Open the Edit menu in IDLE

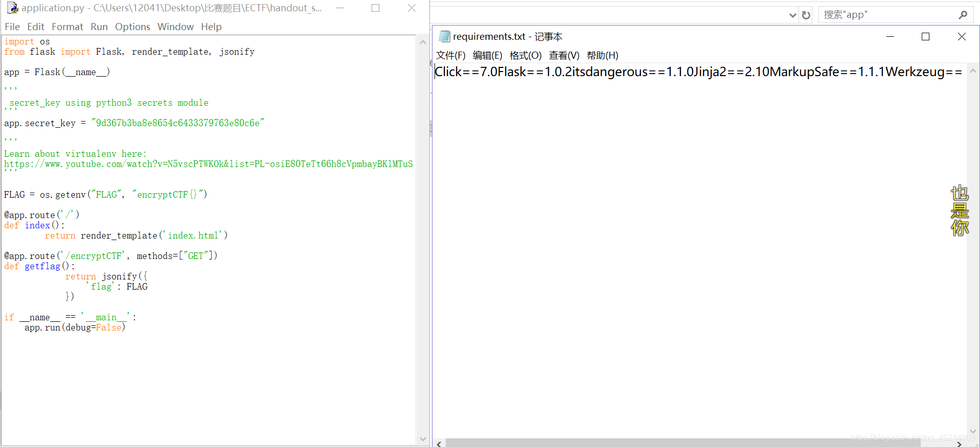(x=36, y=27)
